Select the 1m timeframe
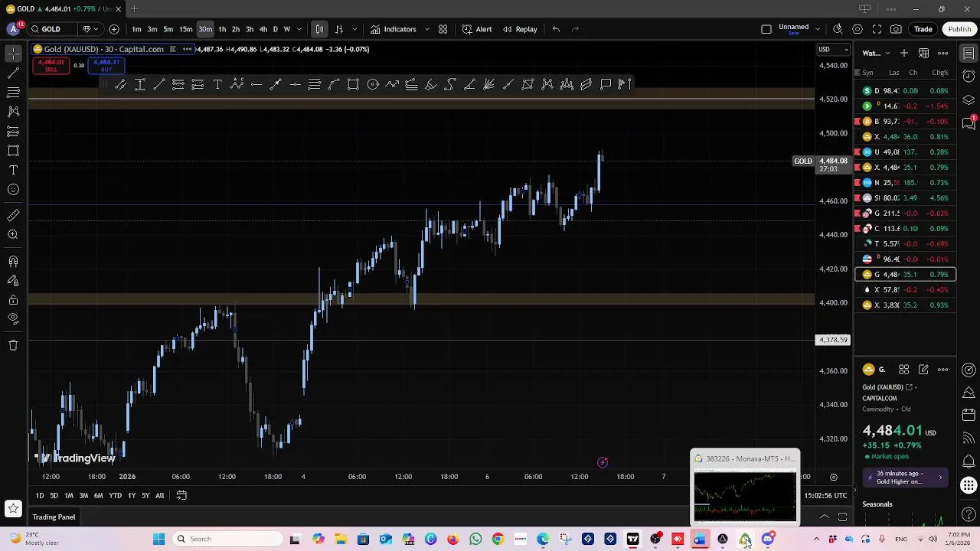This screenshot has width=980, height=551. click(x=136, y=29)
